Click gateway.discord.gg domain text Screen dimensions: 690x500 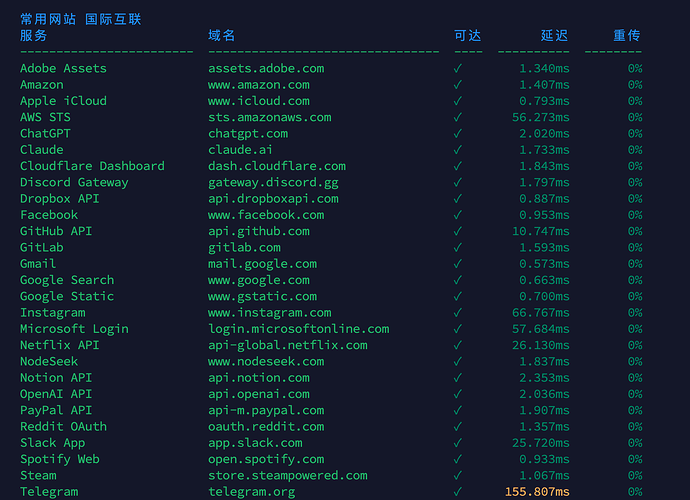(x=273, y=183)
